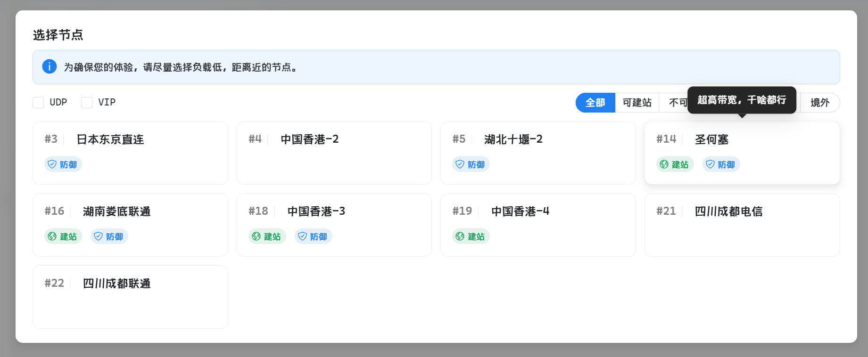Click the blue info icon in the notice
The image size is (868, 357).
point(50,67)
